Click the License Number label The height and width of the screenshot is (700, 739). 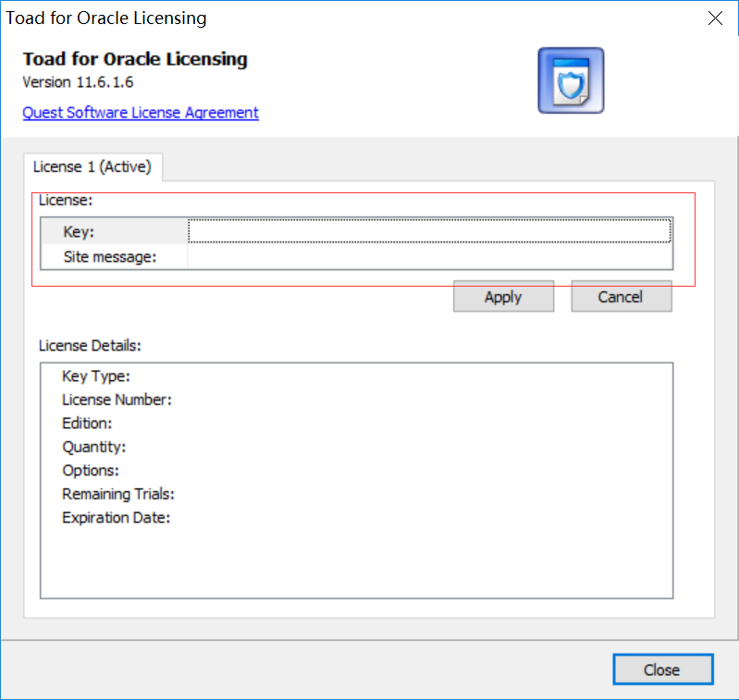point(117,399)
